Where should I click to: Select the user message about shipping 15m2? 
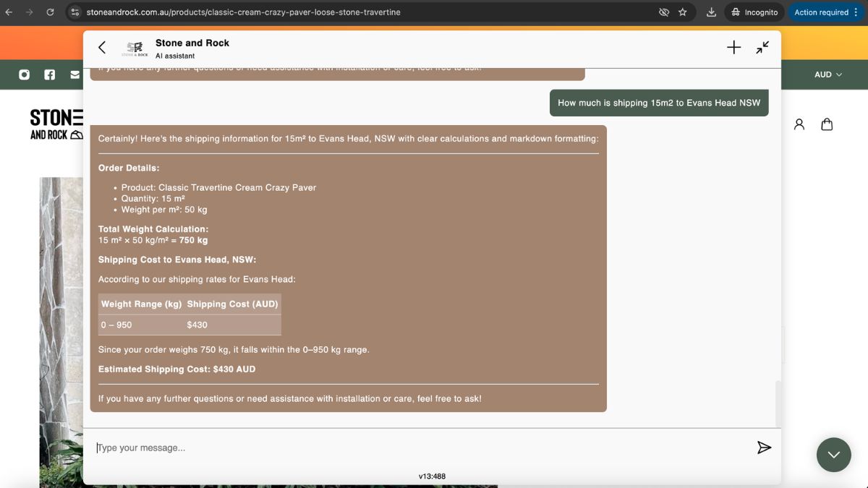pyautogui.click(x=659, y=103)
